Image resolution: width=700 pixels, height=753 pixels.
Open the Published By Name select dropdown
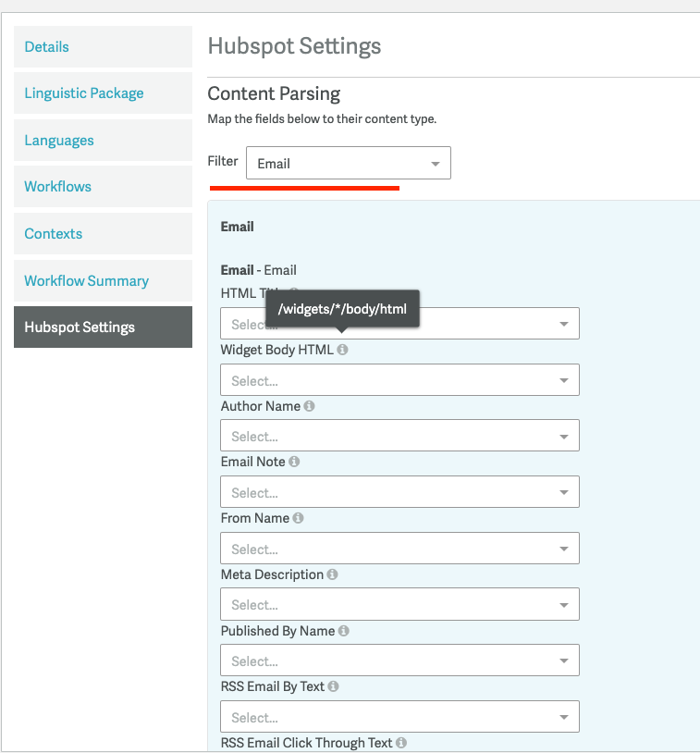(x=399, y=660)
